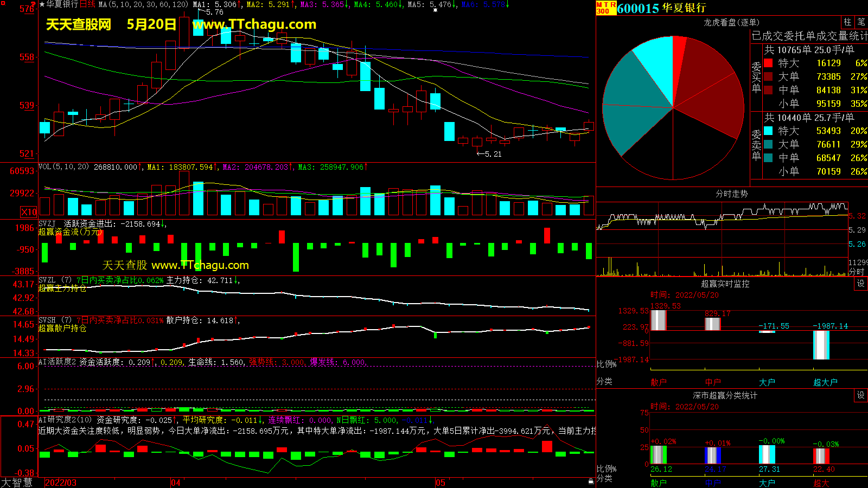This screenshot has height=488, width=868.
Task: Open the 日线 period selector
Action: click(x=87, y=4)
